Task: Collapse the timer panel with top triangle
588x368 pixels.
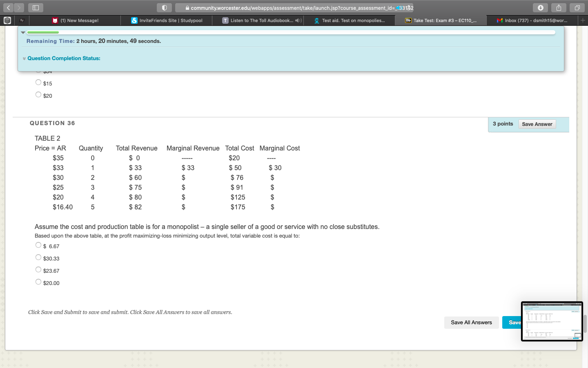Action: pos(23,32)
